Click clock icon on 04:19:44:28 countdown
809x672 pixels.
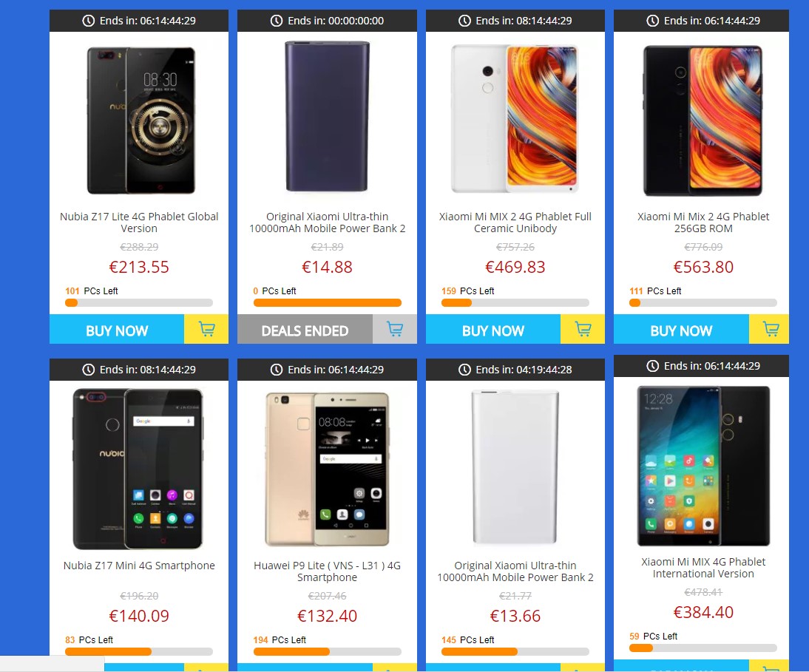click(465, 369)
